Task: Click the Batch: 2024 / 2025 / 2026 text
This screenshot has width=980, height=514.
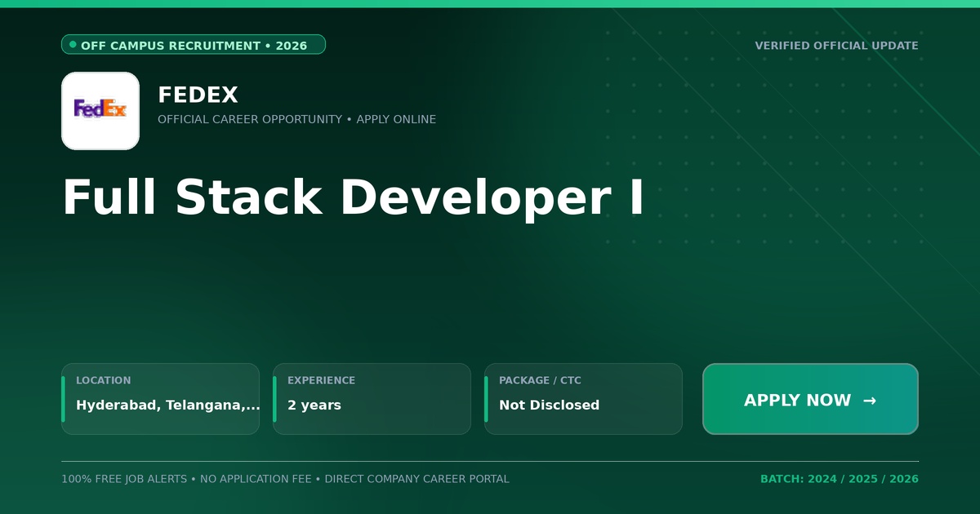Action: coord(840,479)
